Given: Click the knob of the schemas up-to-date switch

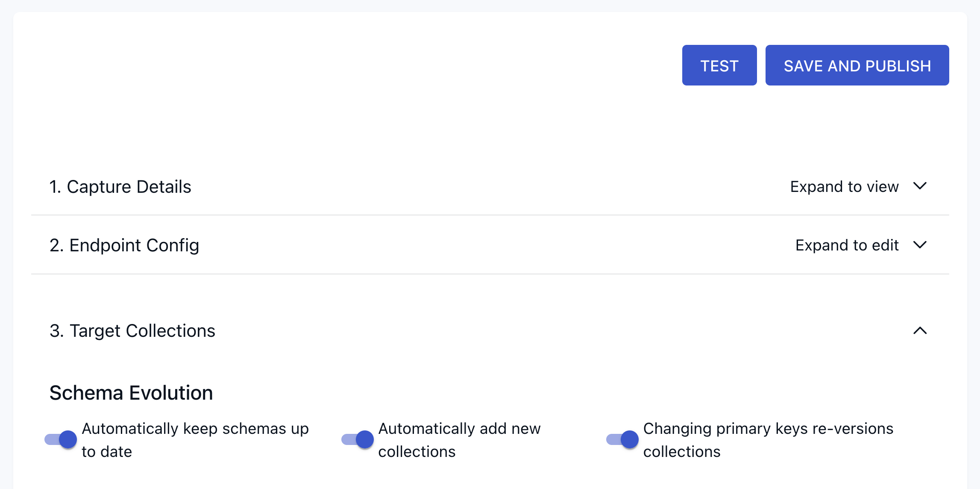Looking at the screenshot, I should [67, 439].
